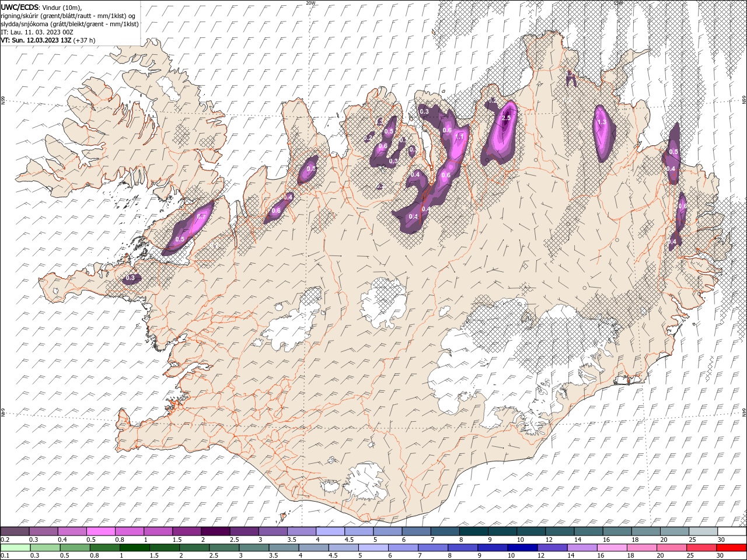Select the '30' label on the rain scale
747x560 pixels.
click(719, 555)
